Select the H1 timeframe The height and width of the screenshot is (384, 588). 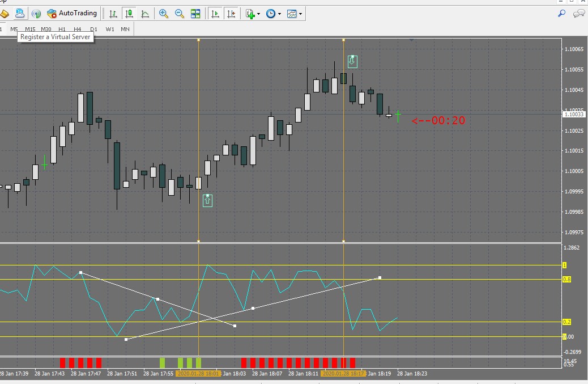tap(62, 29)
